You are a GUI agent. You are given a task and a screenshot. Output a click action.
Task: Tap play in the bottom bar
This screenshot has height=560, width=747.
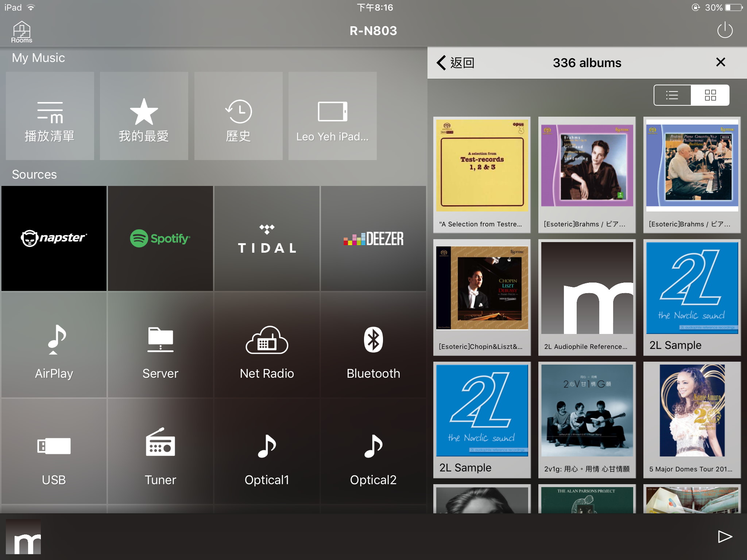pos(725,537)
